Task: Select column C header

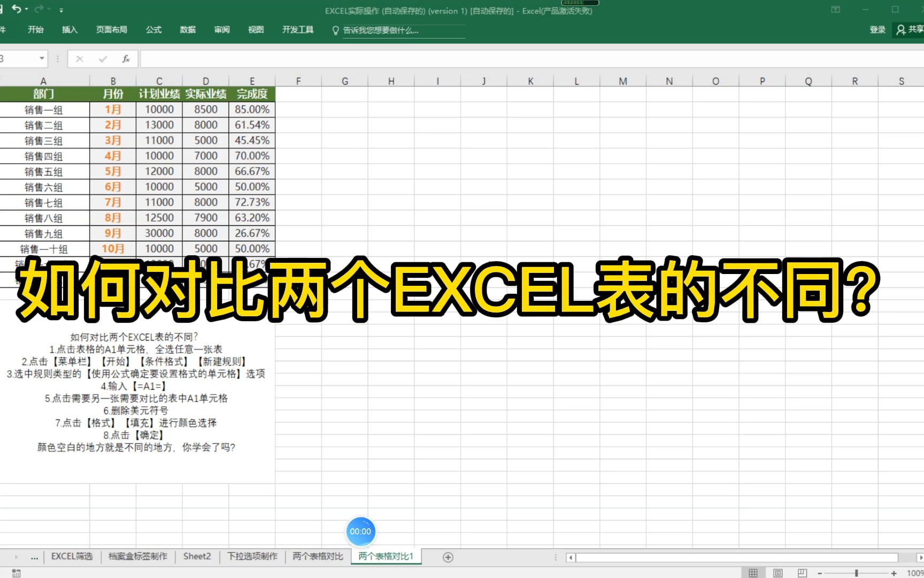Action: pos(159,81)
